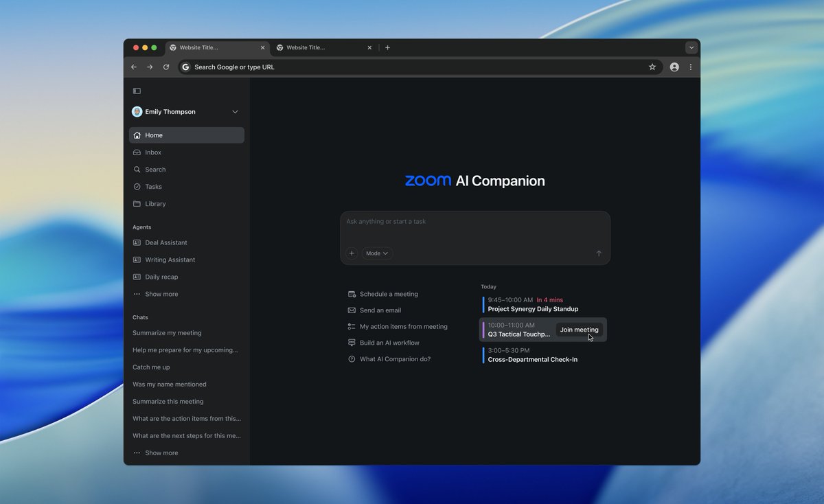Click the Join meeting button

pos(580,330)
